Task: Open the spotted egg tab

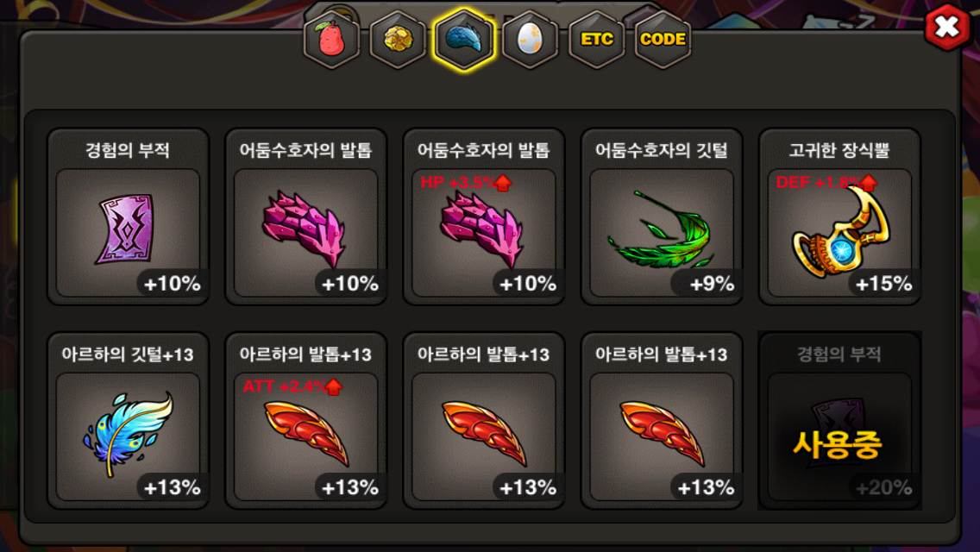Action: (530, 40)
